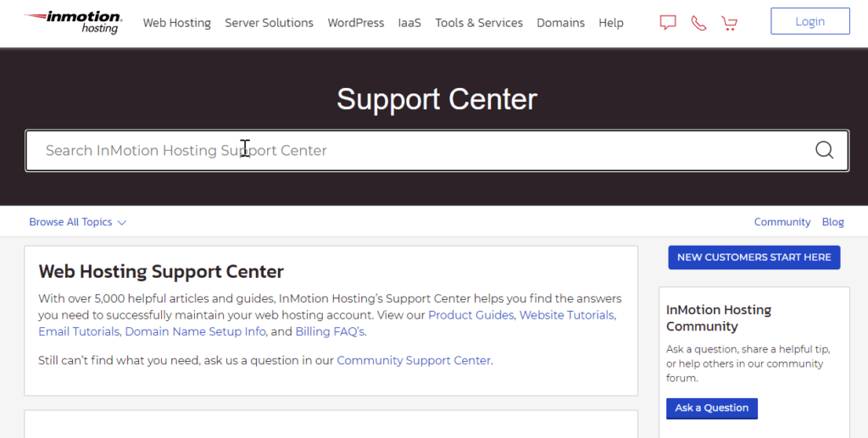This screenshot has height=438, width=868.
Task: Open the Help menu
Action: tap(610, 23)
